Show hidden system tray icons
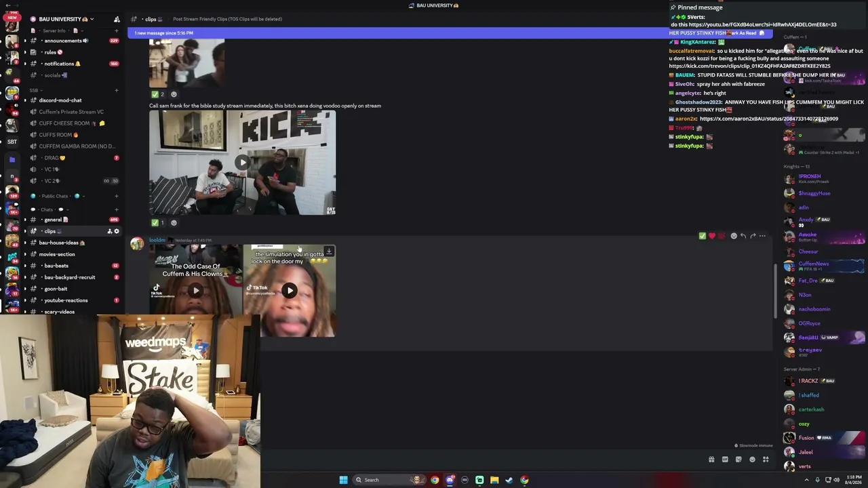Screen dimensions: 868x488 click(807, 480)
